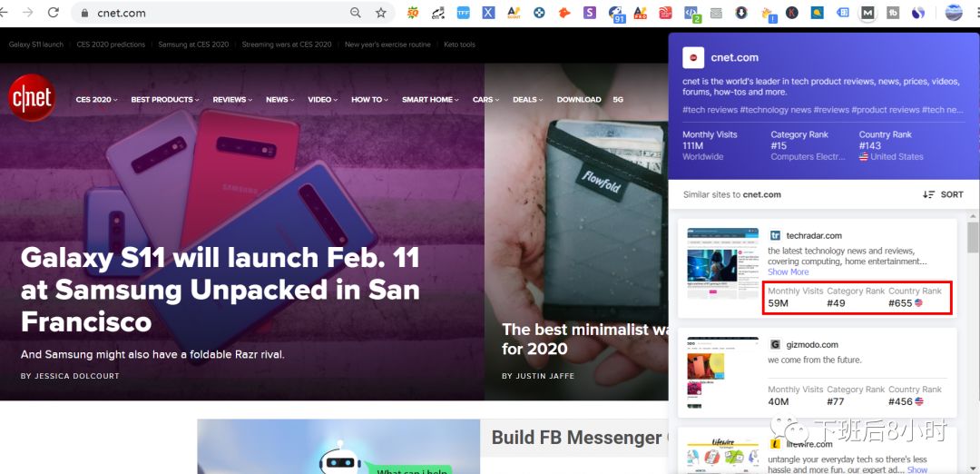The height and width of the screenshot is (474, 980).
Task: Open the Chrome profile avatar
Action: pos(954,13)
